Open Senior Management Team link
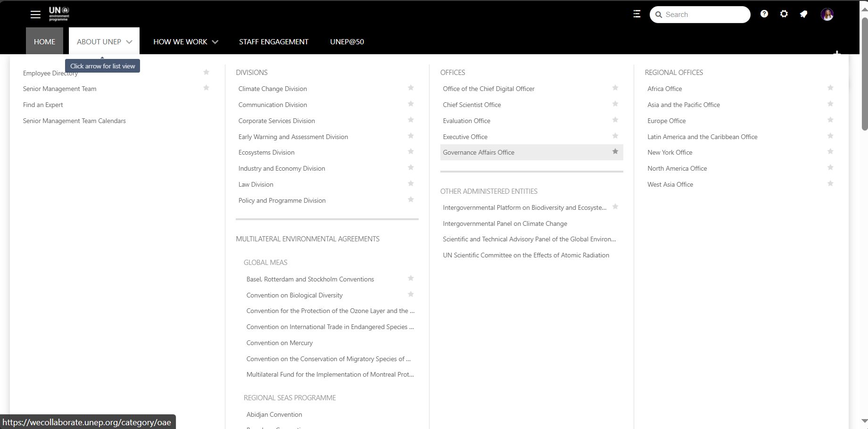 click(59, 89)
